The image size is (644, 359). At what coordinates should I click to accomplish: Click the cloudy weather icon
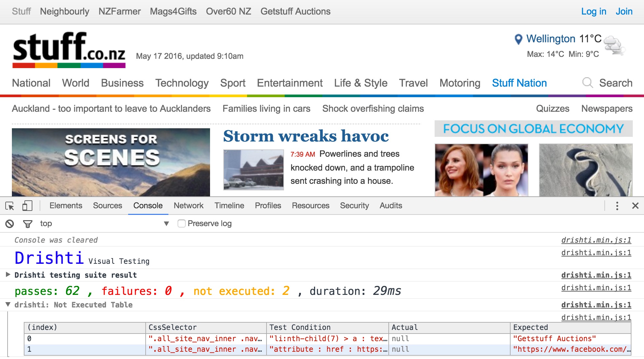click(614, 45)
